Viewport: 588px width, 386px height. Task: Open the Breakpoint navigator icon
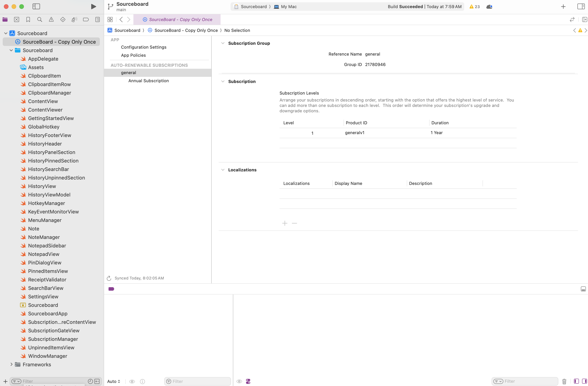[86, 19]
